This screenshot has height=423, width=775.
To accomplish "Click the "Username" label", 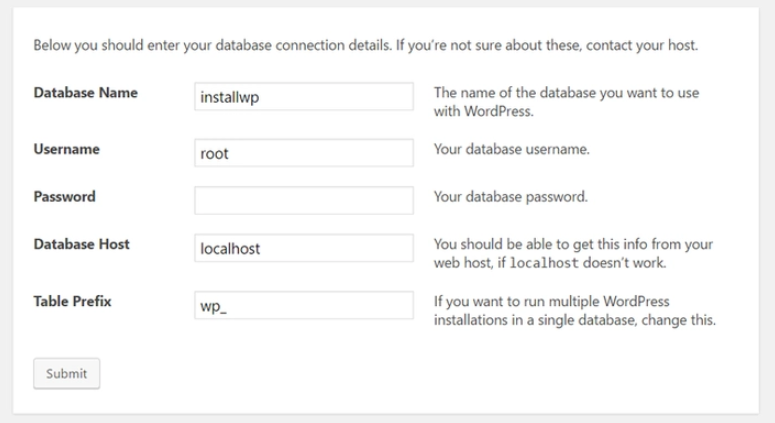I will click(67, 149).
